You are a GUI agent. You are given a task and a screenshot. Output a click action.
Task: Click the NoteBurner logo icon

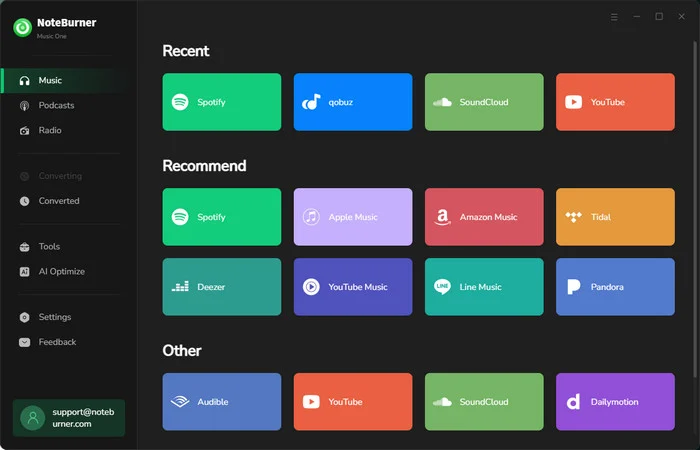[x=22, y=27]
